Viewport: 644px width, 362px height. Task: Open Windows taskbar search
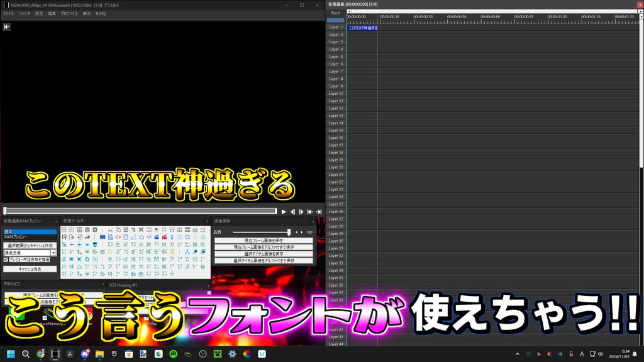25,354
